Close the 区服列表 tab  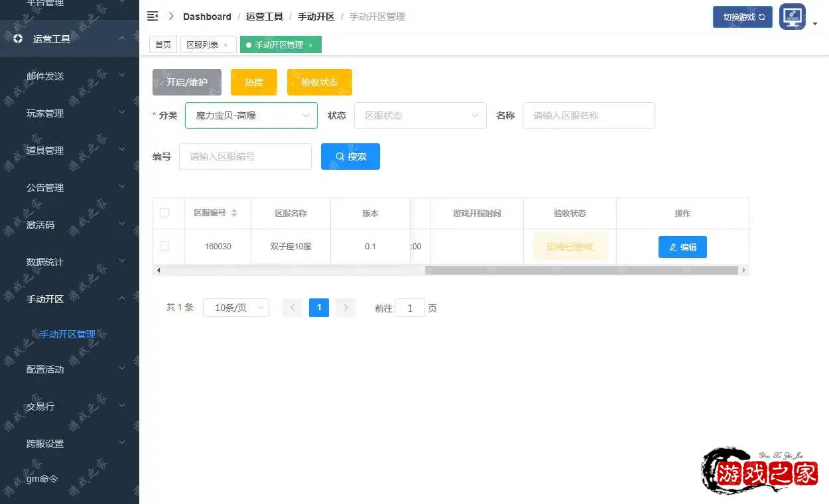[x=225, y=45]
